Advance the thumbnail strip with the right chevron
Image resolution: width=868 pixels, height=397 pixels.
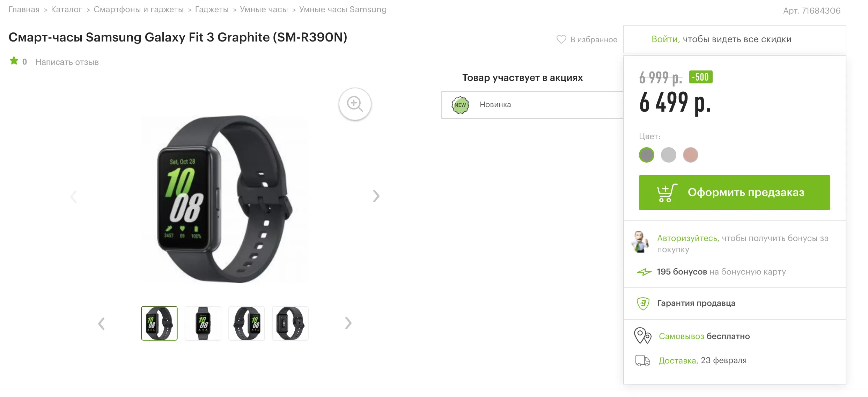[x=348, y=323]
